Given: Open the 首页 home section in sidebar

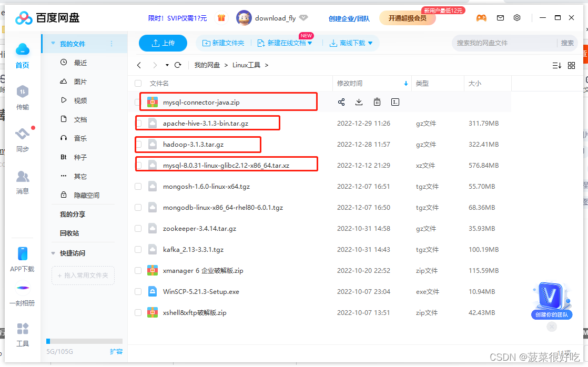Looking at the screenshot, I should (23, 56).
